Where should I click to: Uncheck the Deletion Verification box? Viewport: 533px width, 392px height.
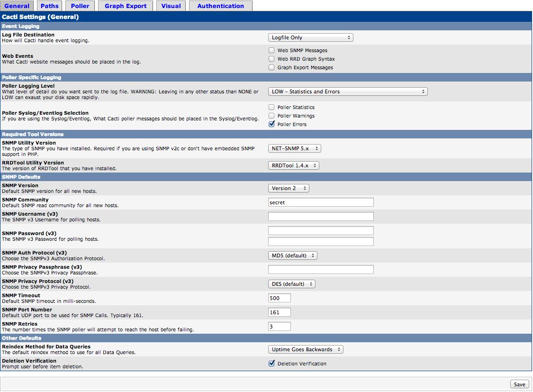pyautogui.click(x=271, y=364)
